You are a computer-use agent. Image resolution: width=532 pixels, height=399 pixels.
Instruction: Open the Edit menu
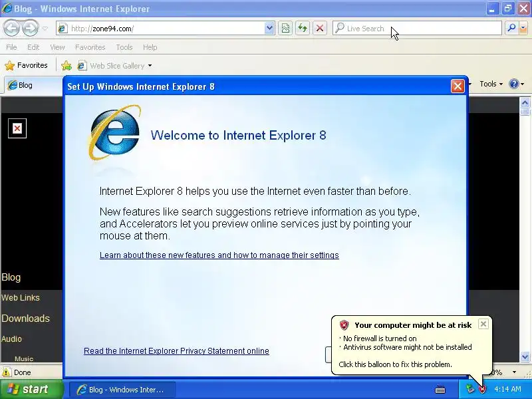[33, 47]
